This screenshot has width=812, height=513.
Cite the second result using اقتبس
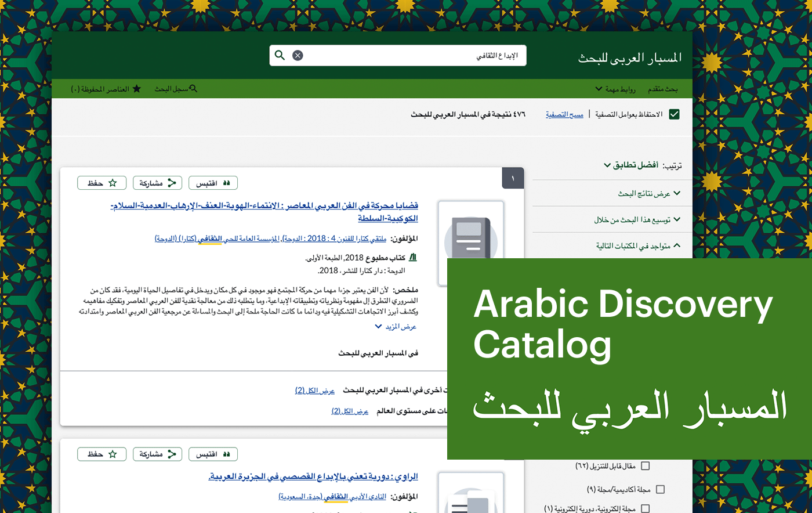pos(213,454)
